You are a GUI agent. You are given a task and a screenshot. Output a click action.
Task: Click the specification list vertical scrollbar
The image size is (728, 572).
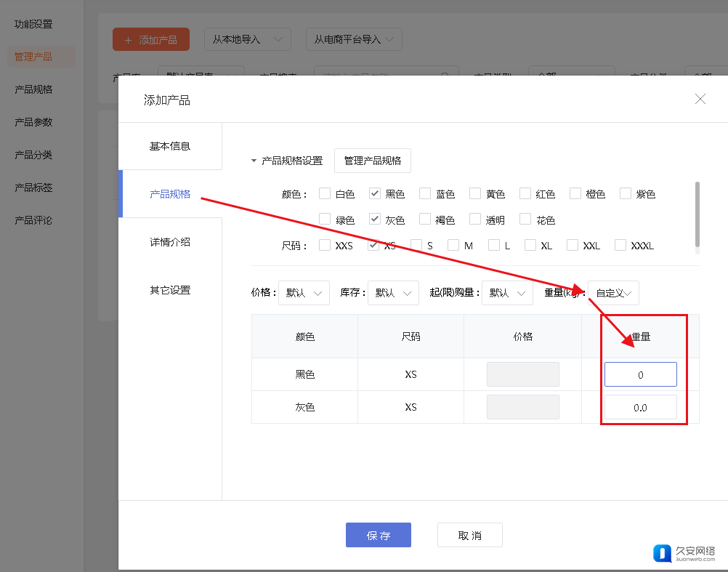697,214
